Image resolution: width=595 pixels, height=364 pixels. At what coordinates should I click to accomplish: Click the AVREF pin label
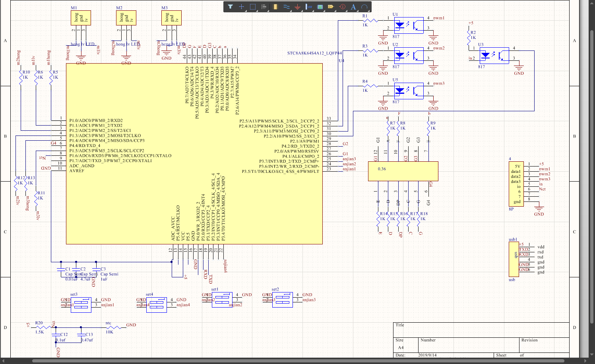tap(77, 171)
